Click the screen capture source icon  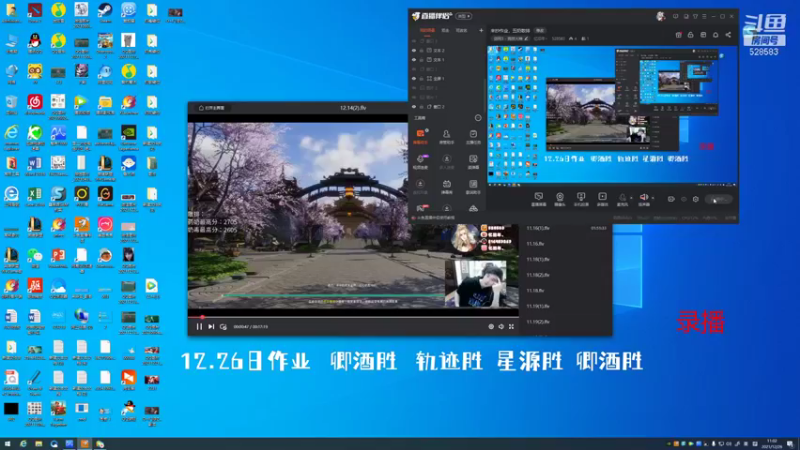[x=538, y=199]
